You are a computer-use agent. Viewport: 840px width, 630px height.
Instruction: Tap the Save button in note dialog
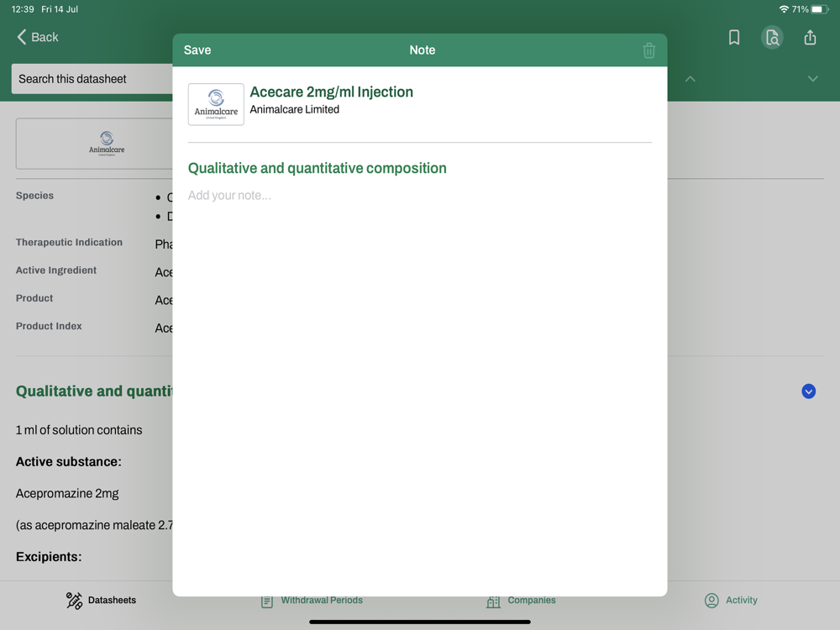point(197,50)
